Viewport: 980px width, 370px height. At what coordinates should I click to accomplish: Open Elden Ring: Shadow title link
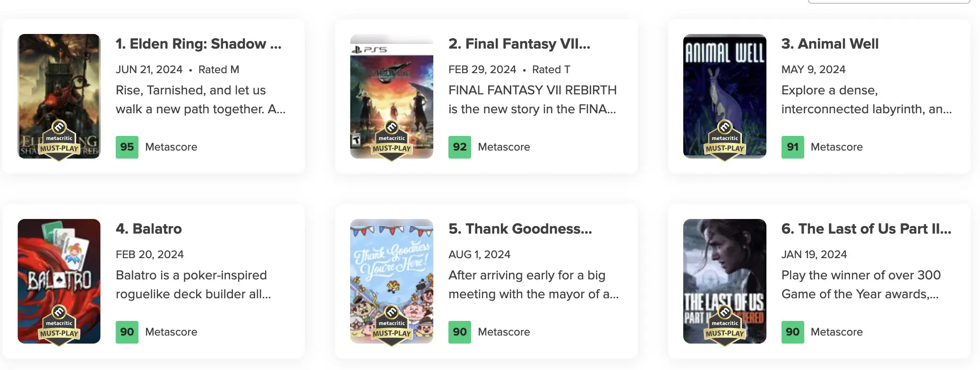click(x=198, y=44)
